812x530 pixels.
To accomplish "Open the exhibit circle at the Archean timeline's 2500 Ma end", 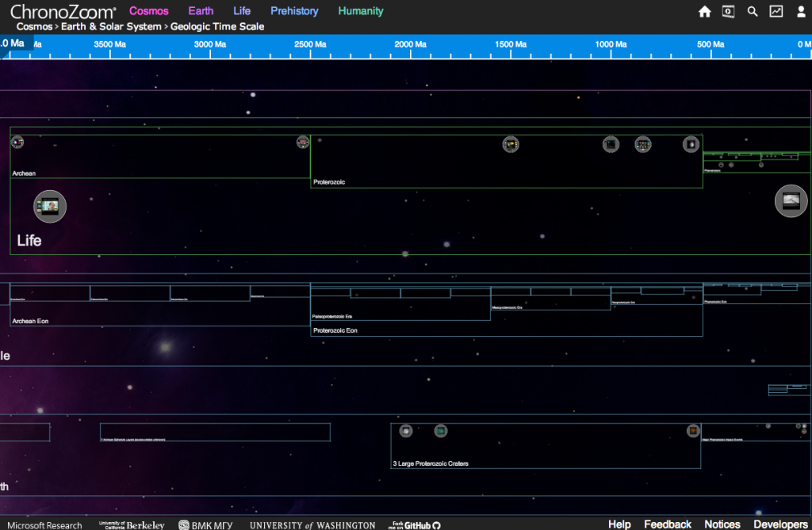I will tap(303, 142).
